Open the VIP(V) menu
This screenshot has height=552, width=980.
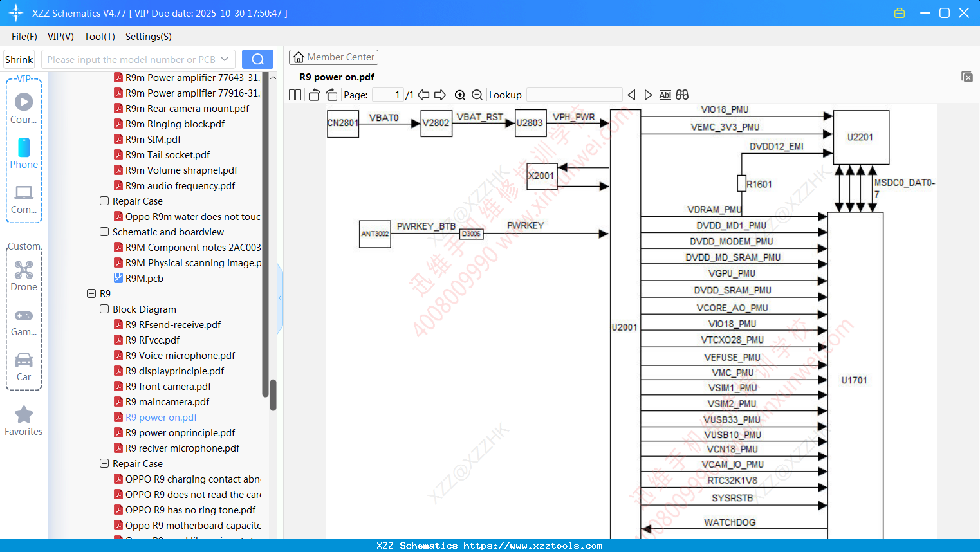coord(60,37)
